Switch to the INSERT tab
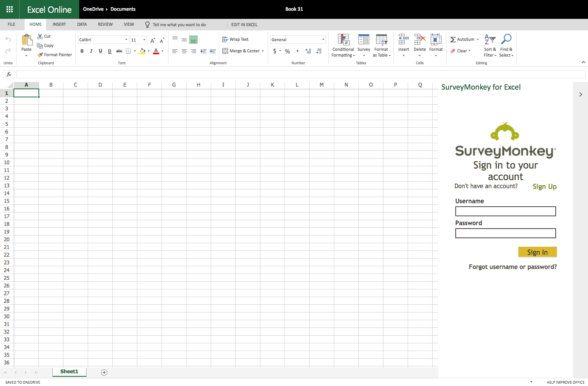The height and width of the screenshot is (386, 588). point(59,24)
